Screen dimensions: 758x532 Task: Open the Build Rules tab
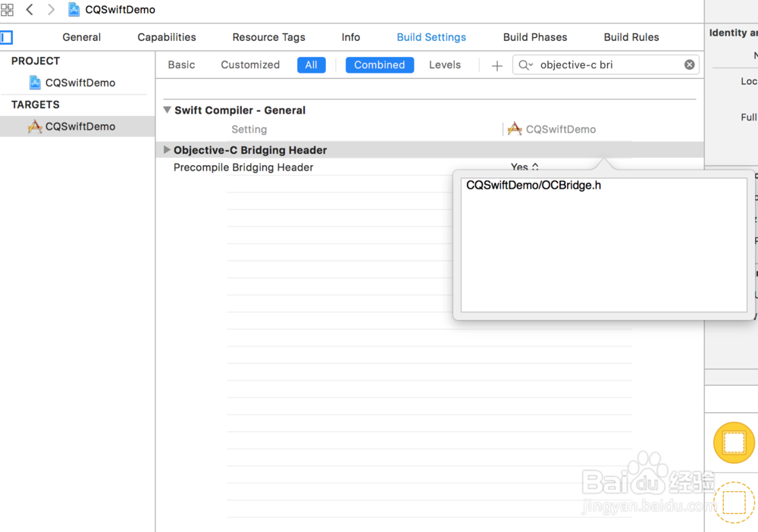click(631, 37)
